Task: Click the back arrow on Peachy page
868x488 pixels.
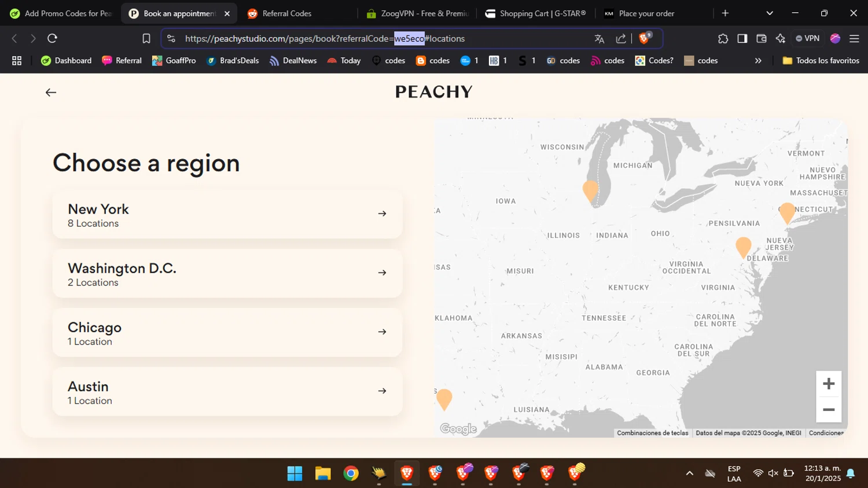Action: (x=51, y=93)
